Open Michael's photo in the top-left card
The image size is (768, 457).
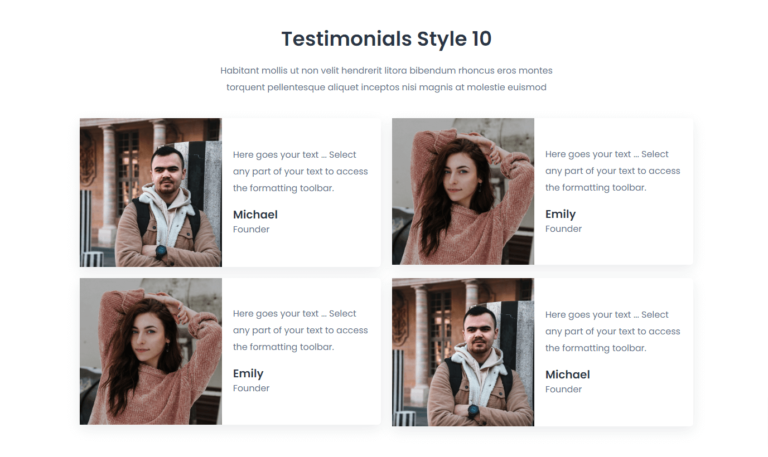tap(150, 192)
